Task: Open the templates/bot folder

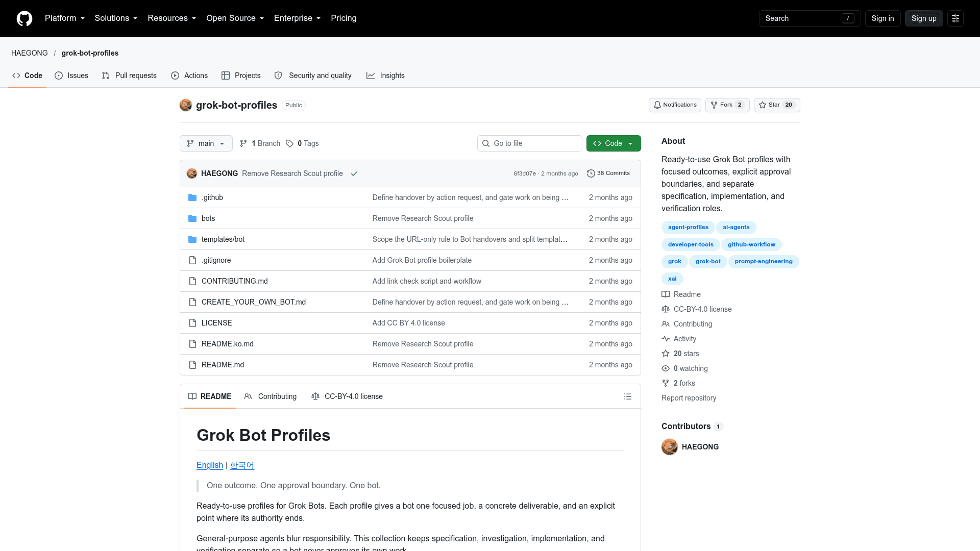Action: coord(223,239)
